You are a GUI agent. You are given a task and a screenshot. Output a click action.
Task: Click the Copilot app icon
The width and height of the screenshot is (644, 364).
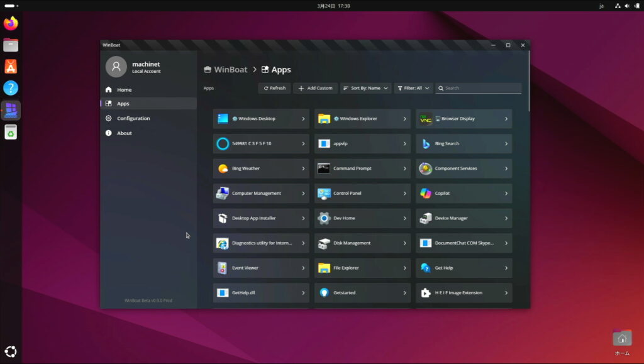point(426,194)
